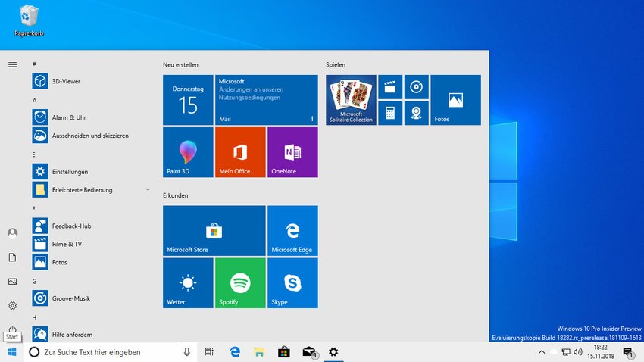Screen dimensions: 644x362
Task: Click the Spielen group header
Action: 336,65
